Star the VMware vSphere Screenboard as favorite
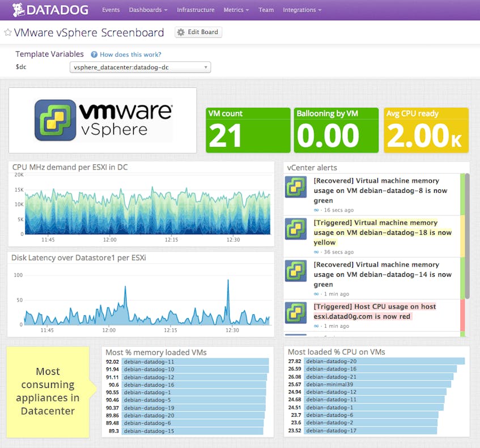The height and width of the screenshot is (448, 480). [8, 32]
